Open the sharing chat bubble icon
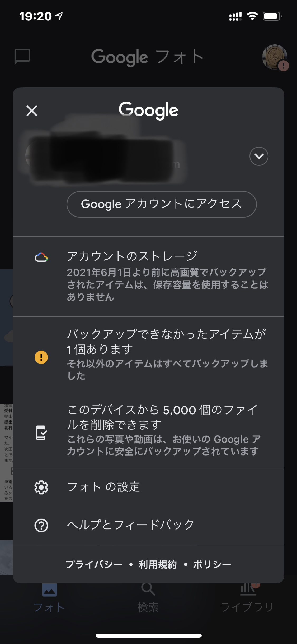The width and height of the screenshot is (297, 644). 22,57
